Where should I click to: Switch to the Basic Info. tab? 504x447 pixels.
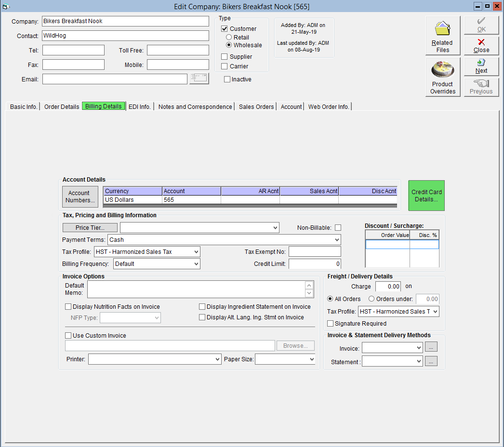(x=24, y=106)
